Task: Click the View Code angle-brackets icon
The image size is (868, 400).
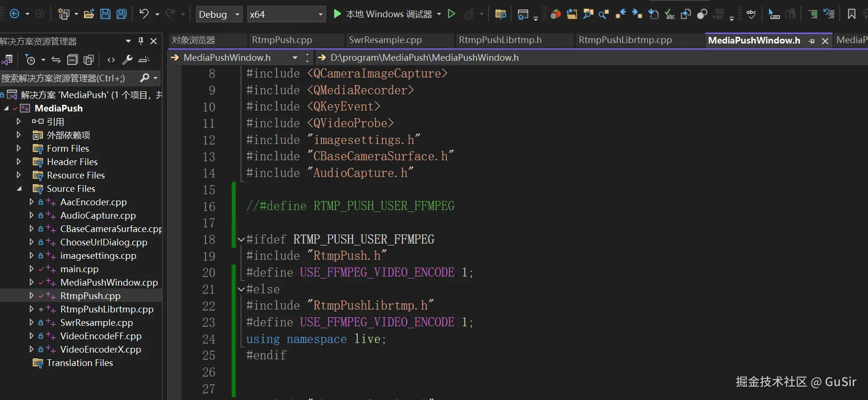Action: coord(111,60)
